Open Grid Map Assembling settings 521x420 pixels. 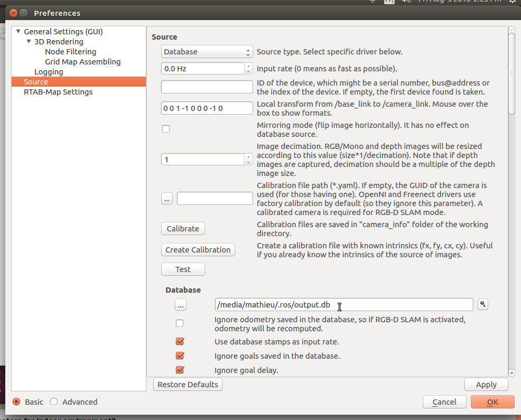tap(82, 62)
